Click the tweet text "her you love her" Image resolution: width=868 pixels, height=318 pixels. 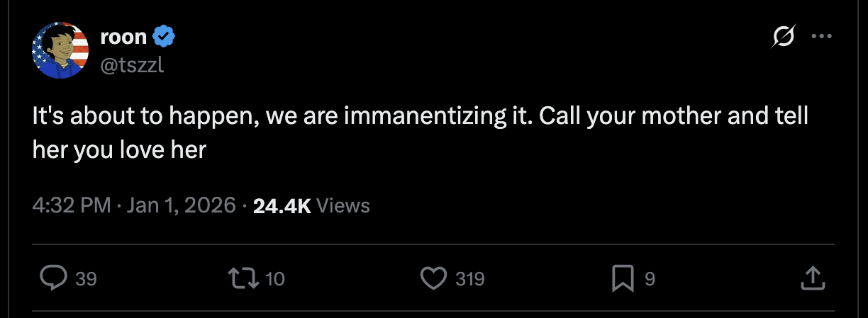(119, 149)
